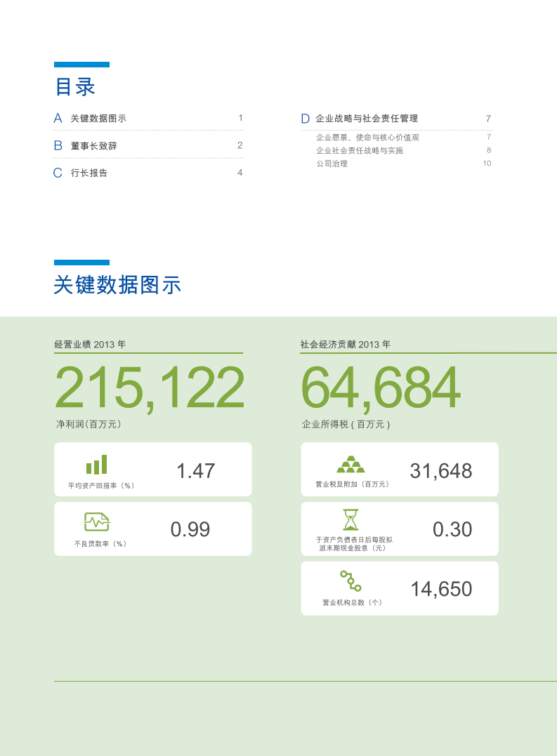Select the value 14,650
557x756 pixels.
click(441, 589)
